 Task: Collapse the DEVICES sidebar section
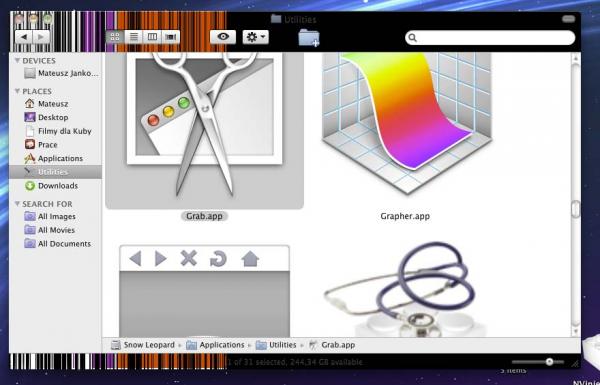pyautogui.click(x=17, y=60)
